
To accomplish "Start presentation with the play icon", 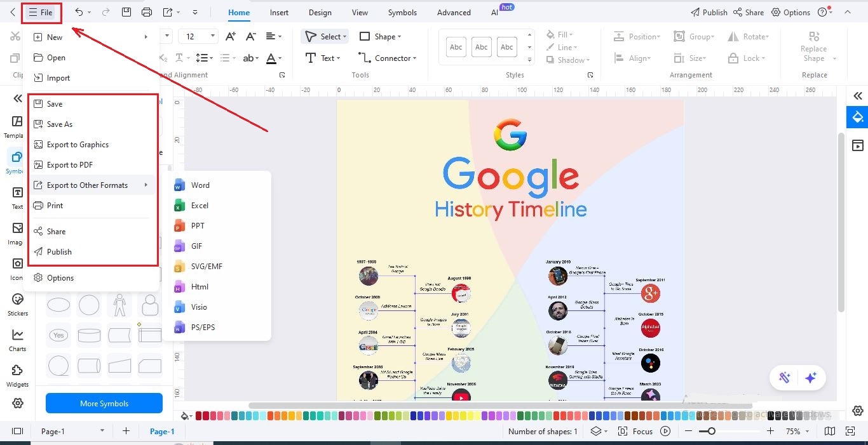I will point(665,431).
